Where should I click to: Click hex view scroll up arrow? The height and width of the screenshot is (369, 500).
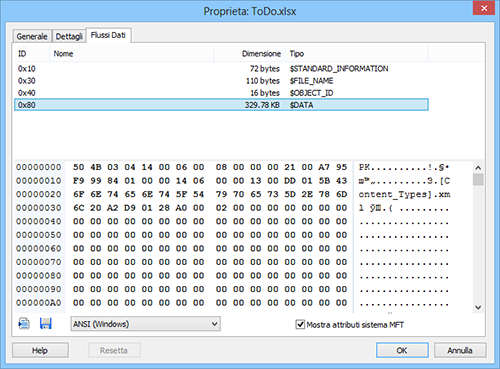478,168
